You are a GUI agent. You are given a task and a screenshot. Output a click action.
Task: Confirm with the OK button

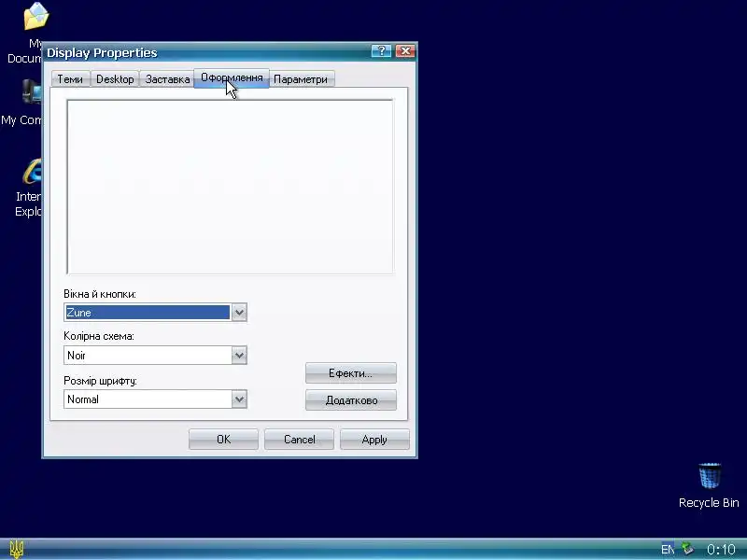[x=223, y=439]
